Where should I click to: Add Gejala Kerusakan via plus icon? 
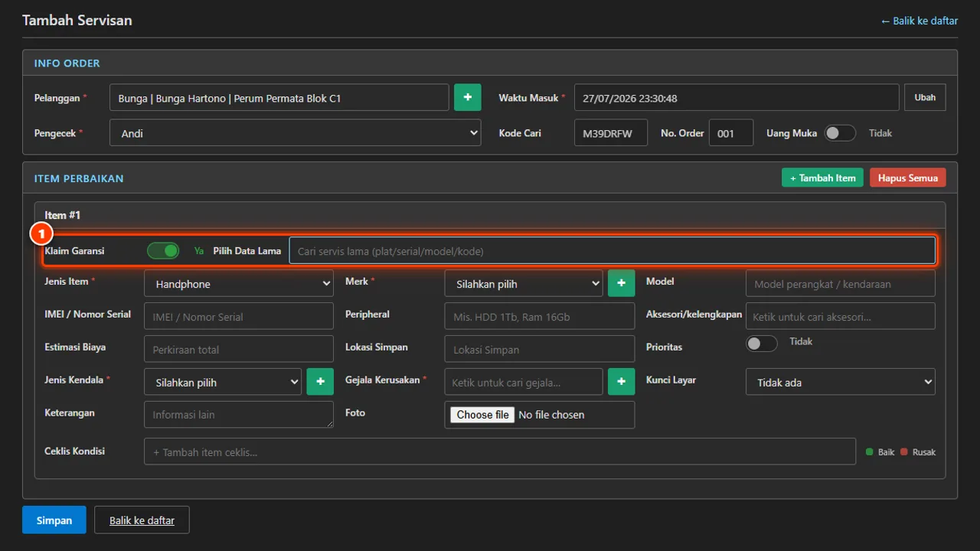[621, 382]
